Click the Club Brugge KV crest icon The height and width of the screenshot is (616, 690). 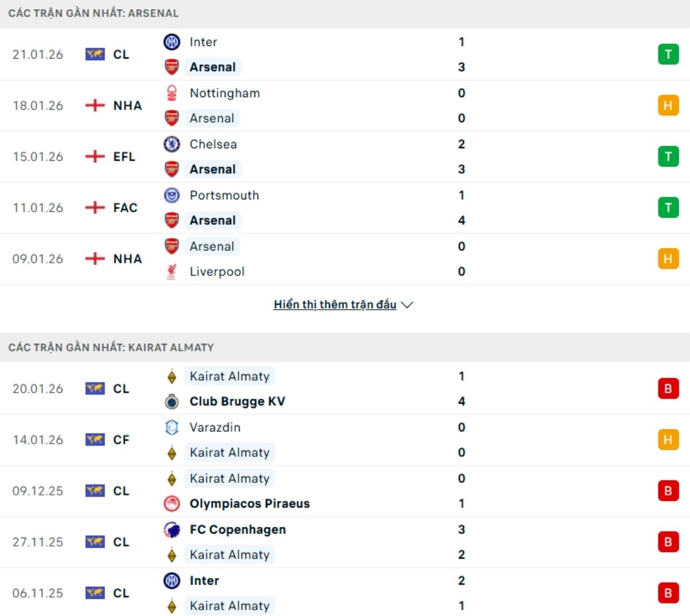pos(171,402)
